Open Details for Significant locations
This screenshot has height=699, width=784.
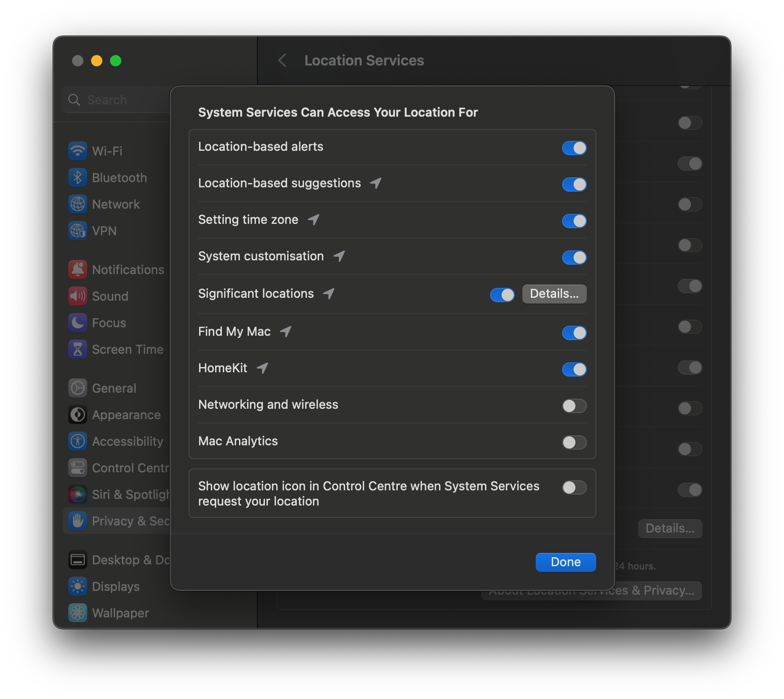[x=554, y=294]
